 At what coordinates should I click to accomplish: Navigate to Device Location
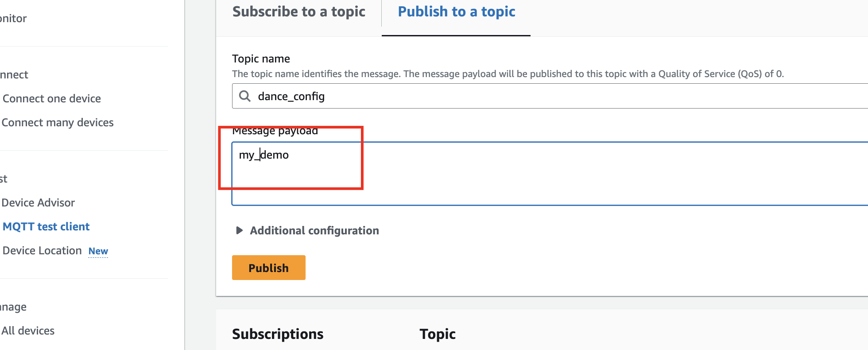(42, 250)
